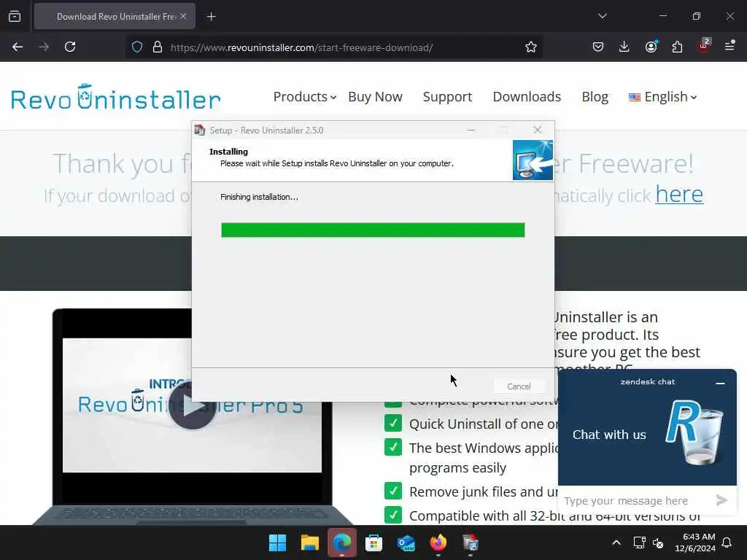This screenshot has height=560, width=747.
Task: Open the Firefox account icon
Action: [651, 46]
